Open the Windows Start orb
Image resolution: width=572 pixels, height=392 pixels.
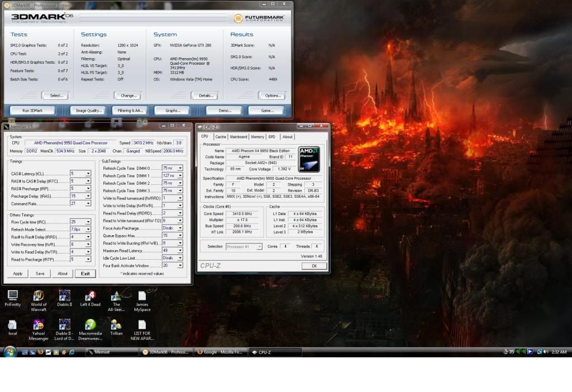pos(10,352)
